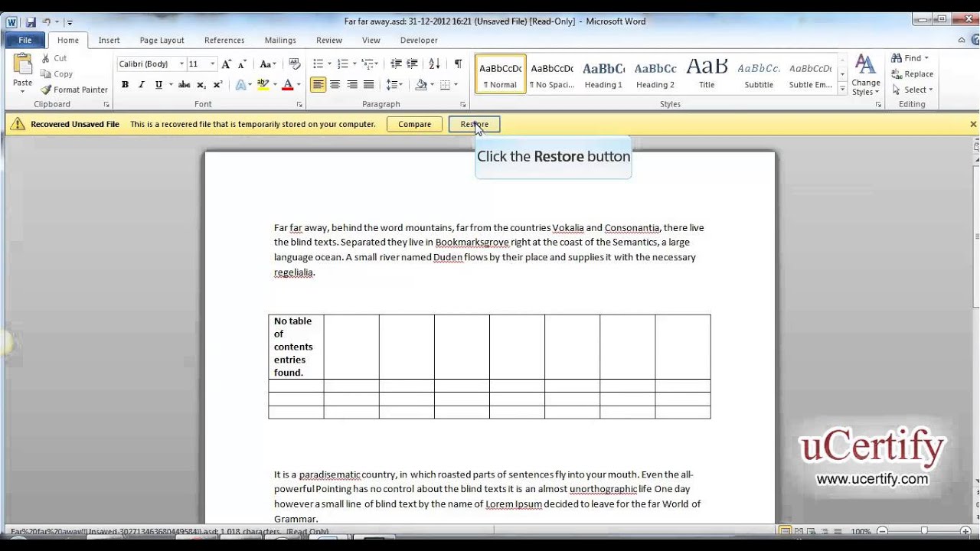The height and width of the screenshot is (551, 980).
Task: Toggle Align Text Left
Action: (x=318, y=85)
